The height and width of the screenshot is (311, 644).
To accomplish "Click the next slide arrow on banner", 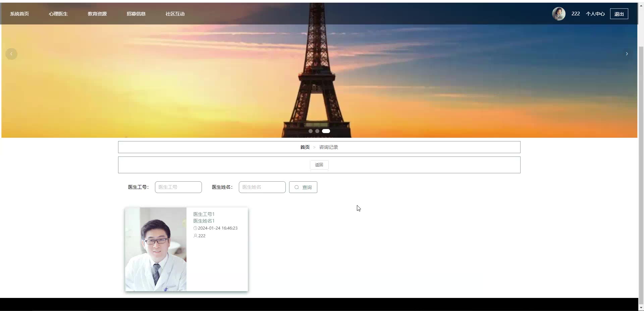I will (x=627, y=54).
